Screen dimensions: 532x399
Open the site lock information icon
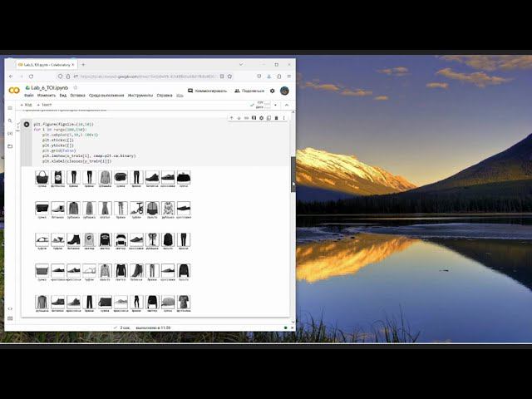point(68,76)
